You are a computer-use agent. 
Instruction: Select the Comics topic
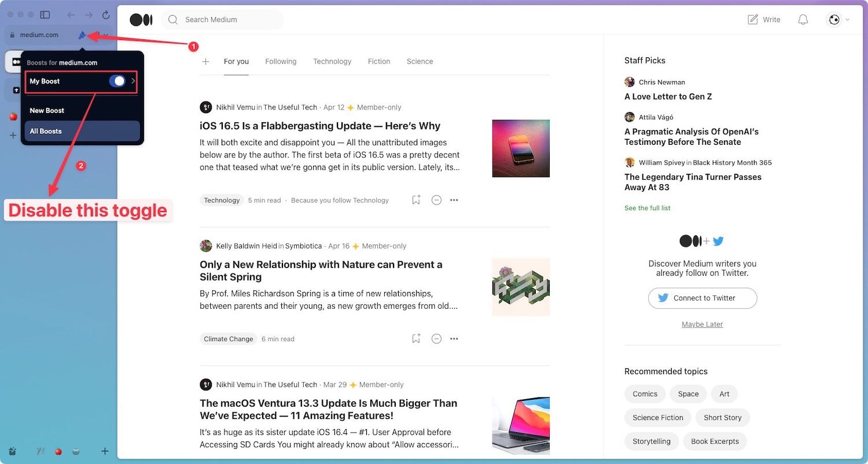coord(645,394)
